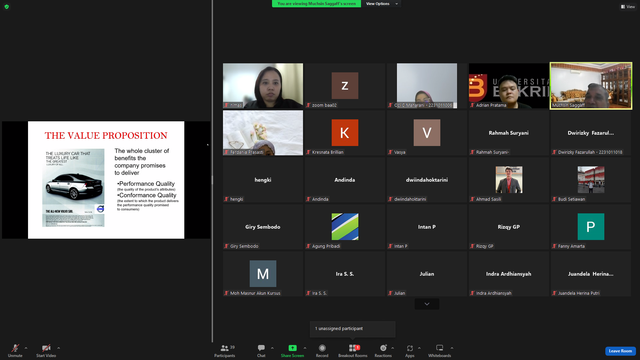Click Rizqy GP's participant tile
This screenshot has width=640, height=360.
pyautogui.click(x=509, y=227)
